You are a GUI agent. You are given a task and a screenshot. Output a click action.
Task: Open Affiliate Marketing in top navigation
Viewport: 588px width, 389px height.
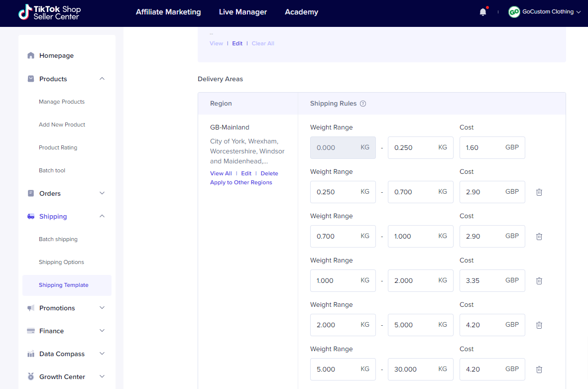coord(168,12)
